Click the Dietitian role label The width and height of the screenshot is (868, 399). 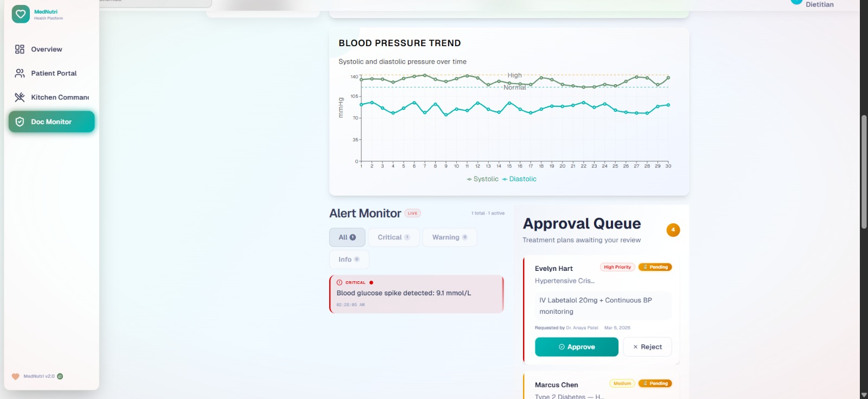point(820,4)
